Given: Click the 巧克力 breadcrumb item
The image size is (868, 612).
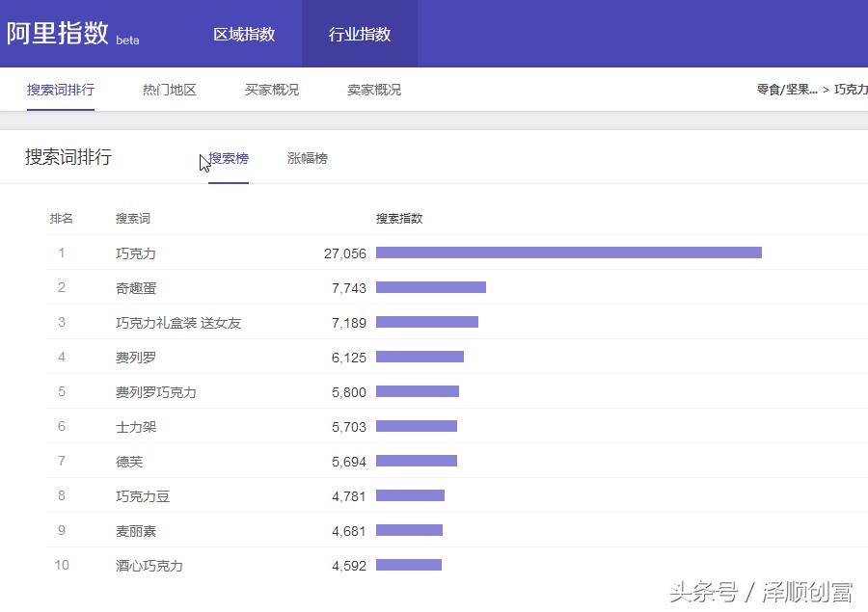Looking at the screenshot, I should (x=848, y=89).
